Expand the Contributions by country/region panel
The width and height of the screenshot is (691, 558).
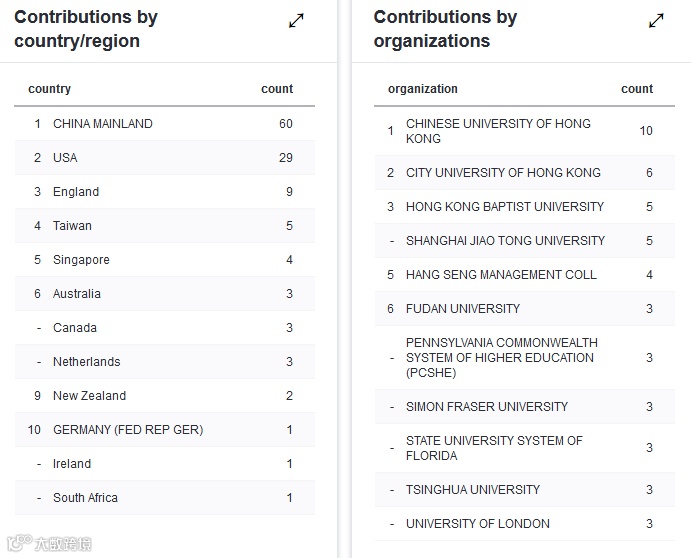(x=296, y=21)
